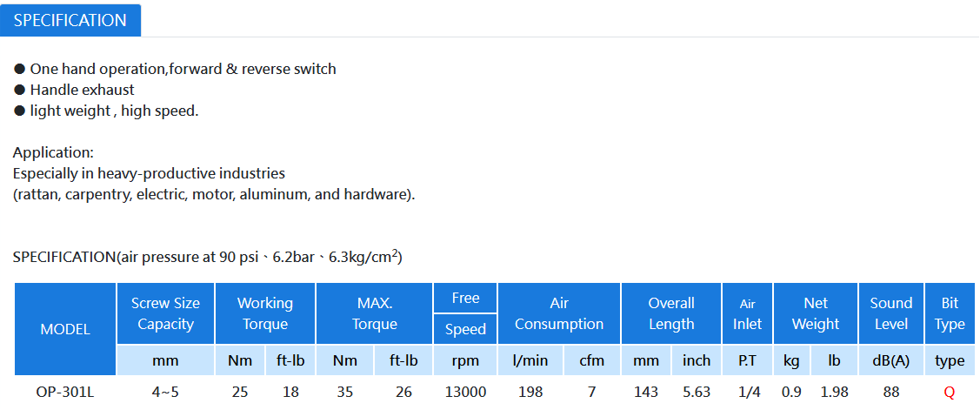Viewport: 980px width, 410px height.
Task: Open the SPECIFICATION tab
Action: point(70,20)
